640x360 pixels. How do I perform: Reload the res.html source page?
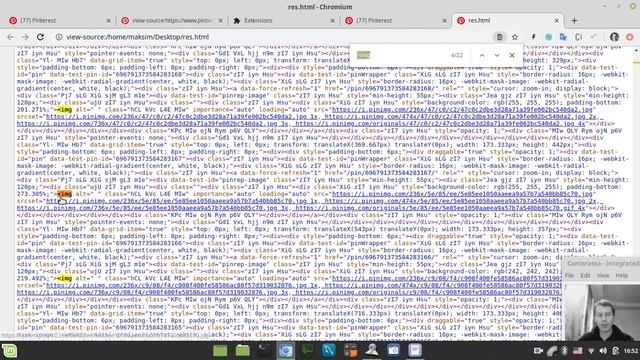point(40,37)
